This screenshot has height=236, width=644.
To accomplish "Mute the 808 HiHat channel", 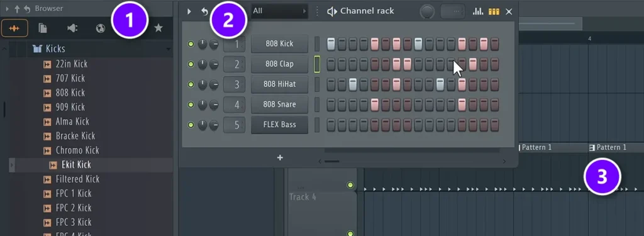I will pos(191,85).
